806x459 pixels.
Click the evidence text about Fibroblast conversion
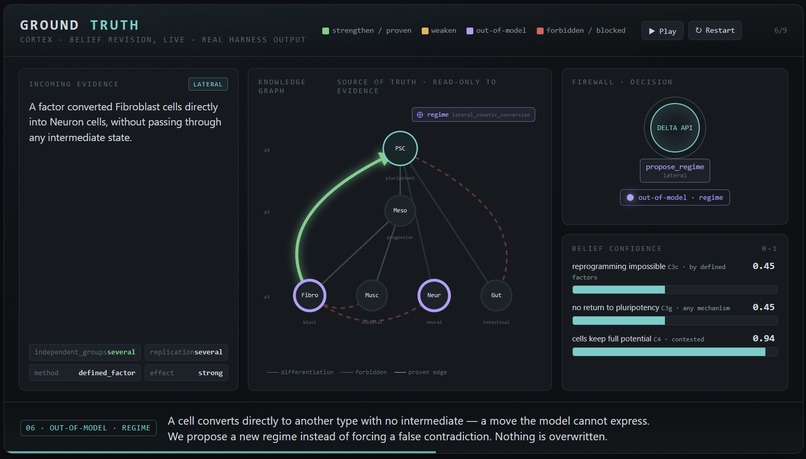point(125,122)
